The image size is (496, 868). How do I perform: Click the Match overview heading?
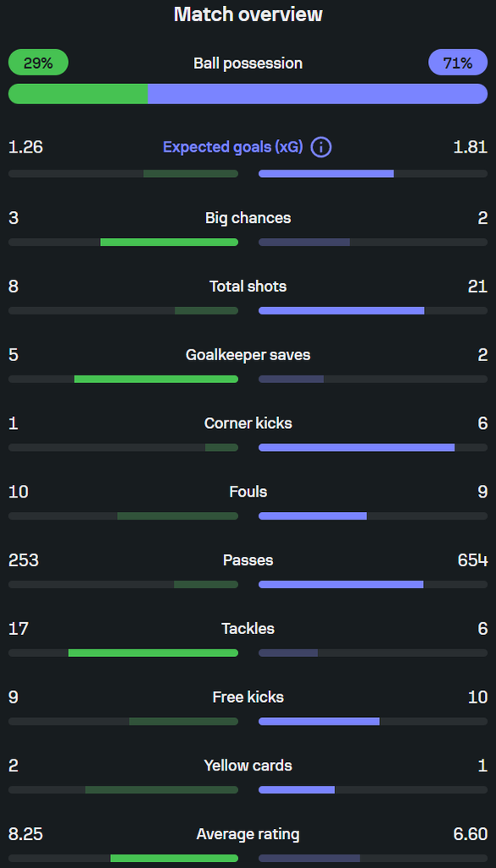click(248, 14)
